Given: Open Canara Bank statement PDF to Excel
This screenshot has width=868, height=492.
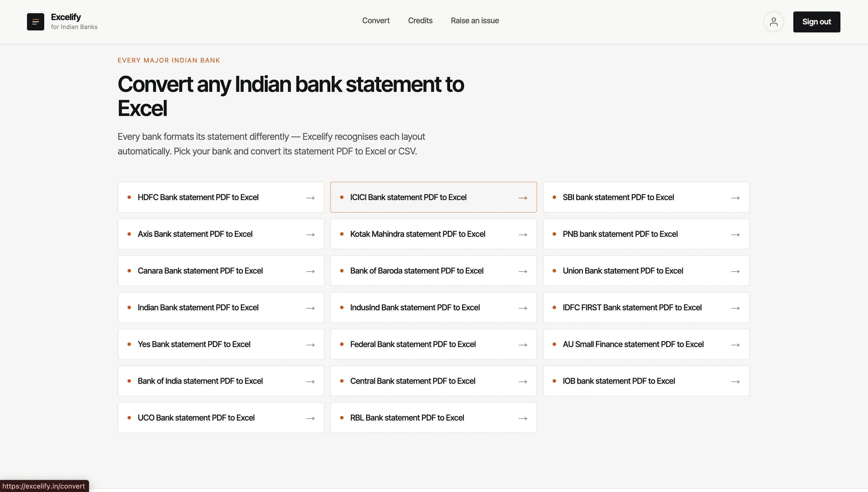Looking at the screenshot, I should coord(221,271).
